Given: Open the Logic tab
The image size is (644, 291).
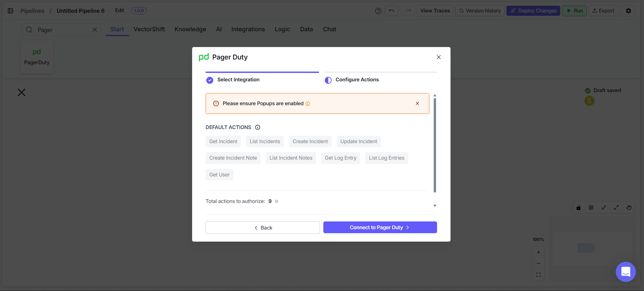Looking at the screenshot, I should 282,29.
